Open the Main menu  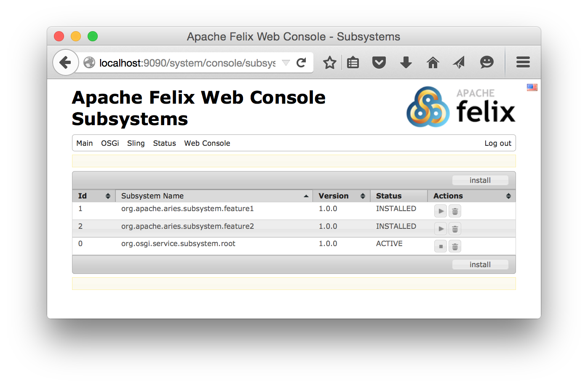pos(85,143)
